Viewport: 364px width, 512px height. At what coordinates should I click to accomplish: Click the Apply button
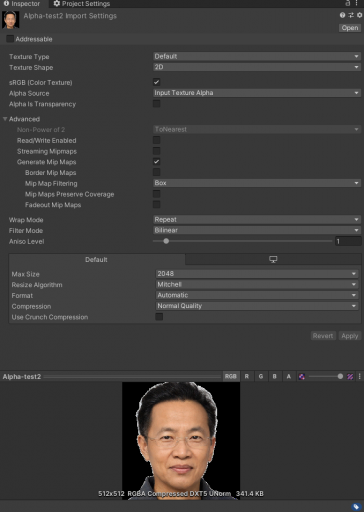click(350, 336)
